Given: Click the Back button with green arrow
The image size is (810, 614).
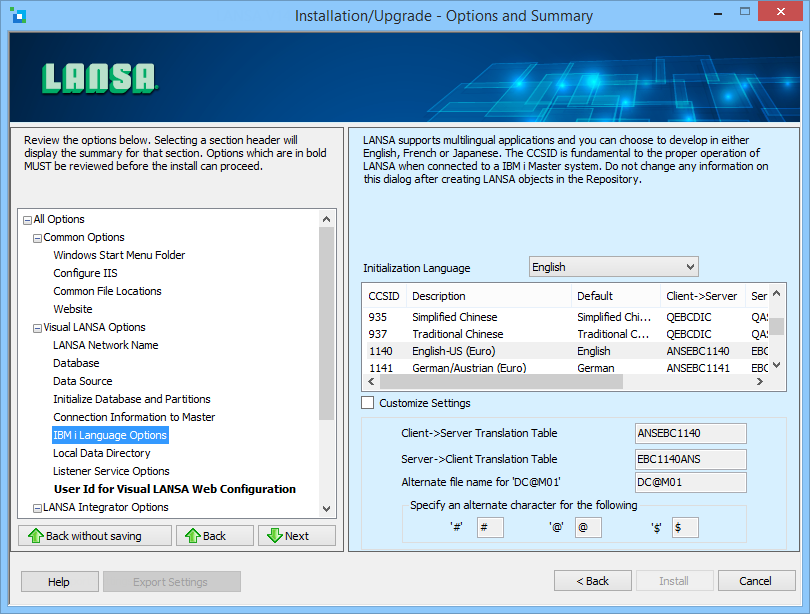Looking at the screenshot, I should (215, 536).
